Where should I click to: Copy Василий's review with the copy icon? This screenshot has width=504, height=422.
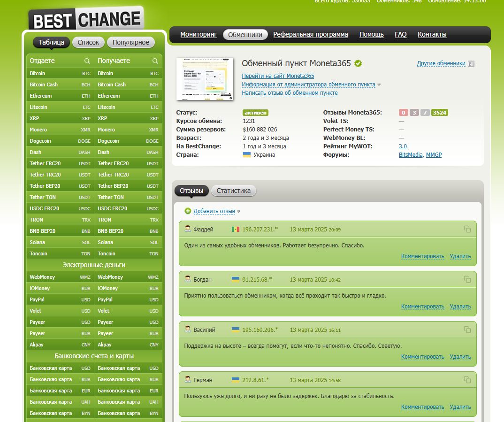(x=467, y=330)
